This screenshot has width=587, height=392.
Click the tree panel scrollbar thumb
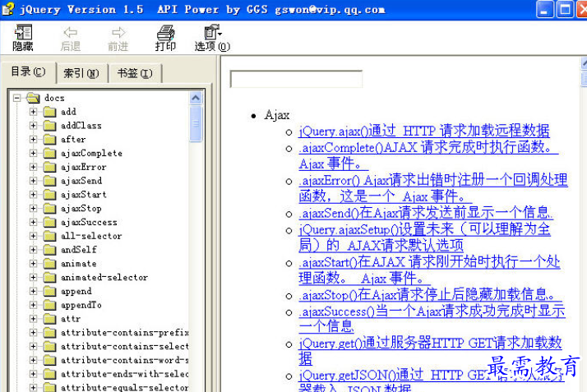(x=196, y=123)
